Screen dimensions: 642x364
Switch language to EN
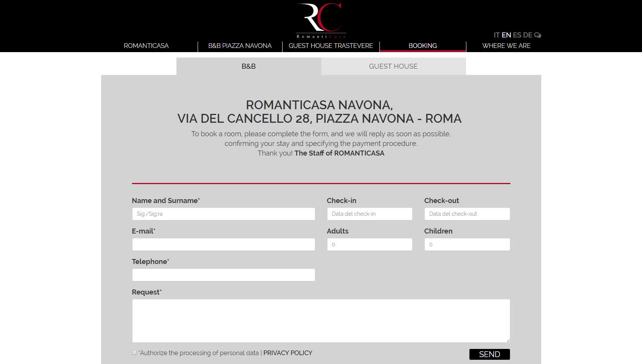pyautogui.click(x=506, y=35)
